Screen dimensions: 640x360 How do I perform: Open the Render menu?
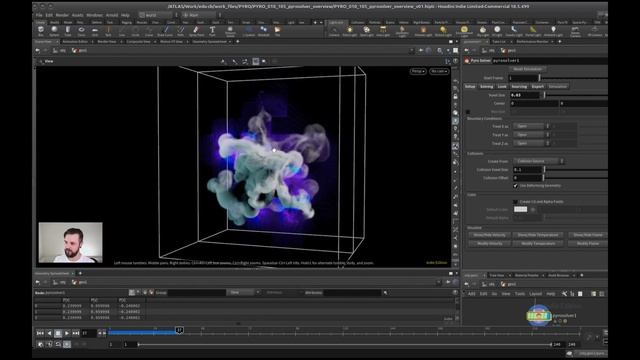[x=62, y=15]
